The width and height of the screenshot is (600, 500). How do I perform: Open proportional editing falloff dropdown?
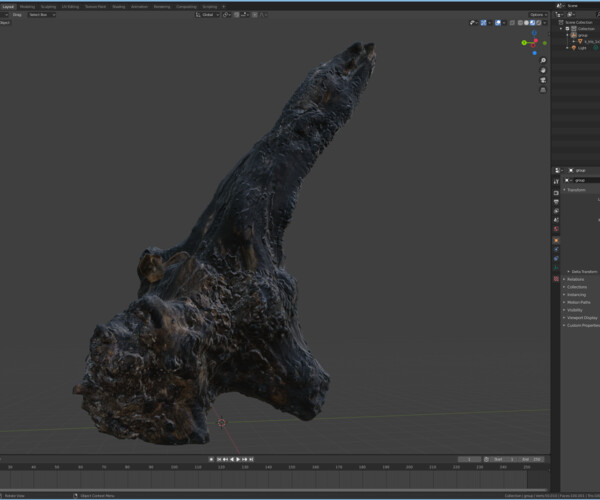click(264, 15)
